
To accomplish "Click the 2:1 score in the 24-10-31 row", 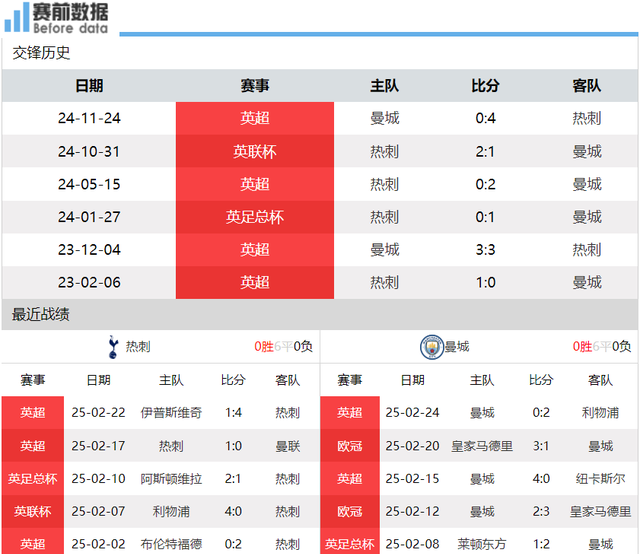I will pyautogui.click(x=485, y=151).
